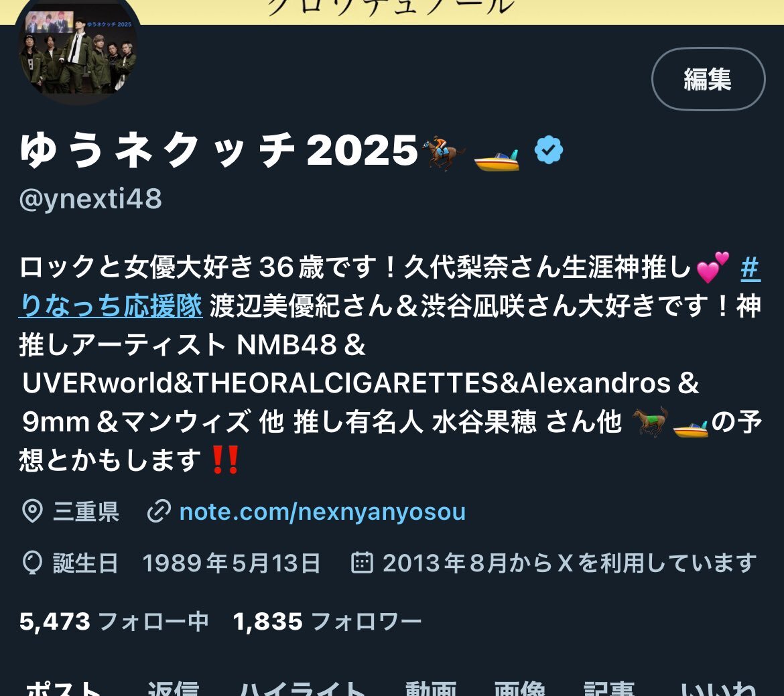Open the 編集 profile edit button
Image resolution: width=784 pixels, height=696 pixels.
pos(708,79)
